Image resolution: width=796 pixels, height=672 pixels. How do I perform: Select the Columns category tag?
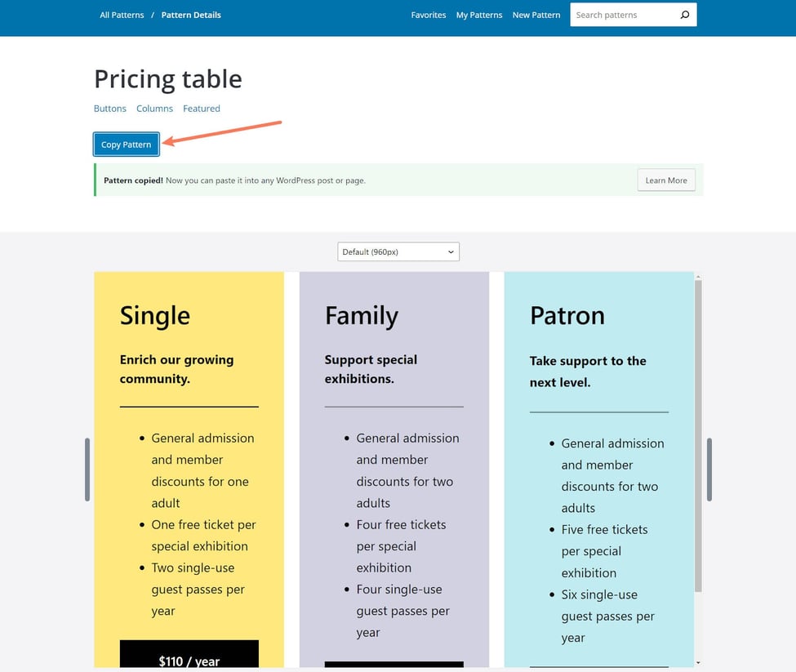(x=154, y=108)
